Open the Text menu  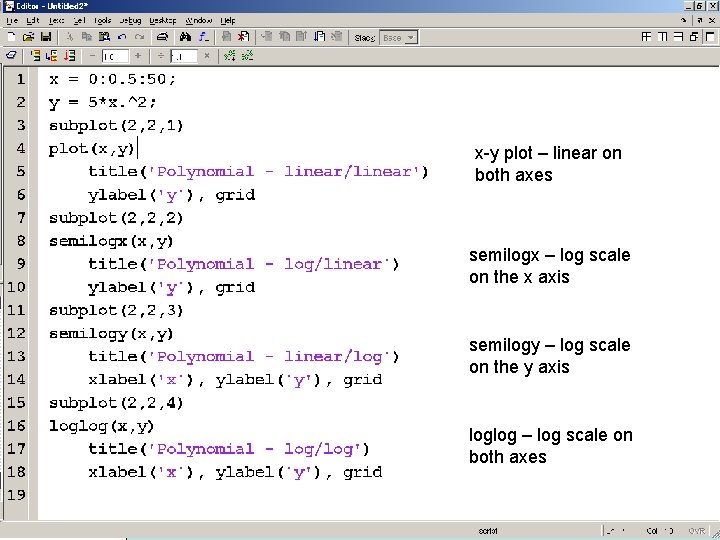click(x=56, y=21)
